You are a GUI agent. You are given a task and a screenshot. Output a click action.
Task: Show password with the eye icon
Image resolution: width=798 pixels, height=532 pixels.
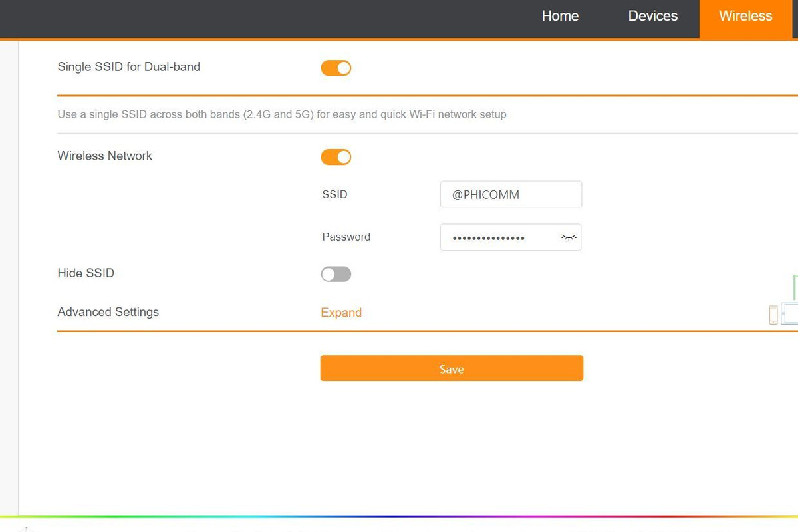pos(569,237)
